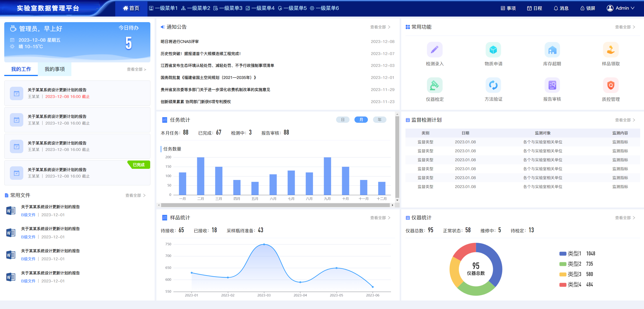Open the 检测录入 pencil icon
This screenshot has width=644, height=309.
(x=435, y=50)
